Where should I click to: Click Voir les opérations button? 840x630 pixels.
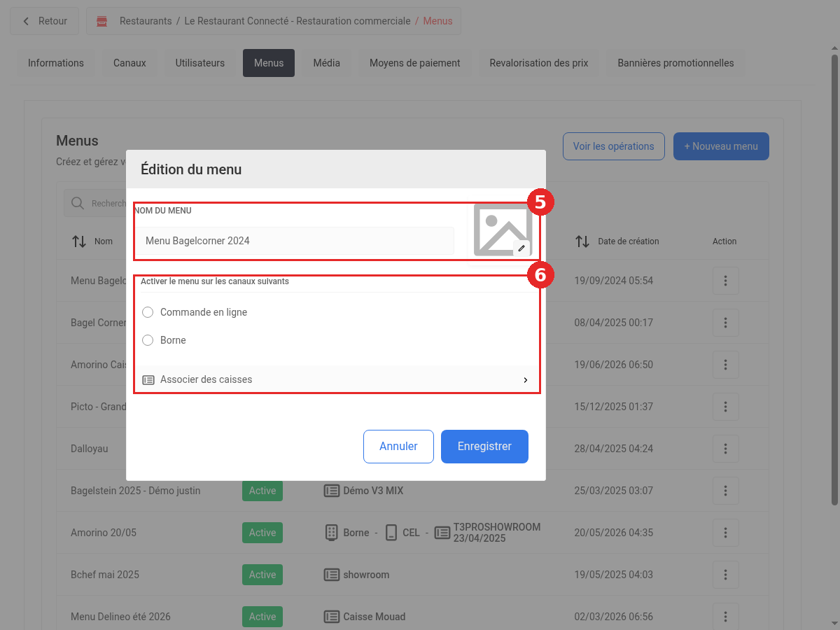pyautogui.click(x=613, y=146)
